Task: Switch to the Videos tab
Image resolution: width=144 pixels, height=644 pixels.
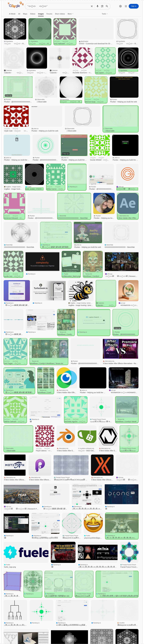Action: click(33, 14)
